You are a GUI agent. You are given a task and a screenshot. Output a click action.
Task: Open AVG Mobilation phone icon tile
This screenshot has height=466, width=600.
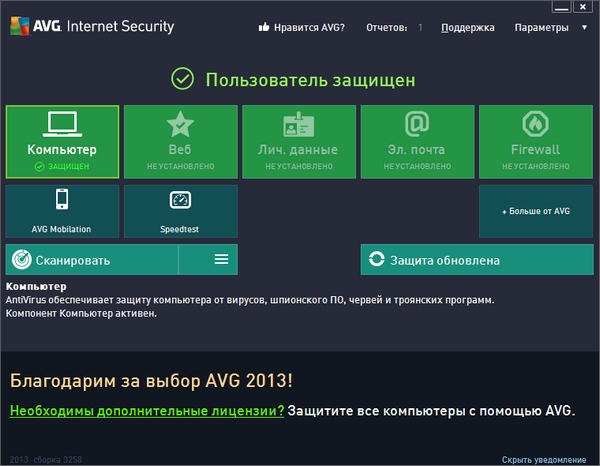tap(62, 200)
